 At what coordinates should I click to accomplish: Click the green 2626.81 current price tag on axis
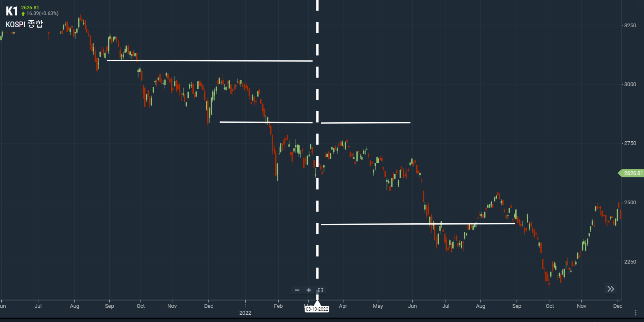point(632,173)
